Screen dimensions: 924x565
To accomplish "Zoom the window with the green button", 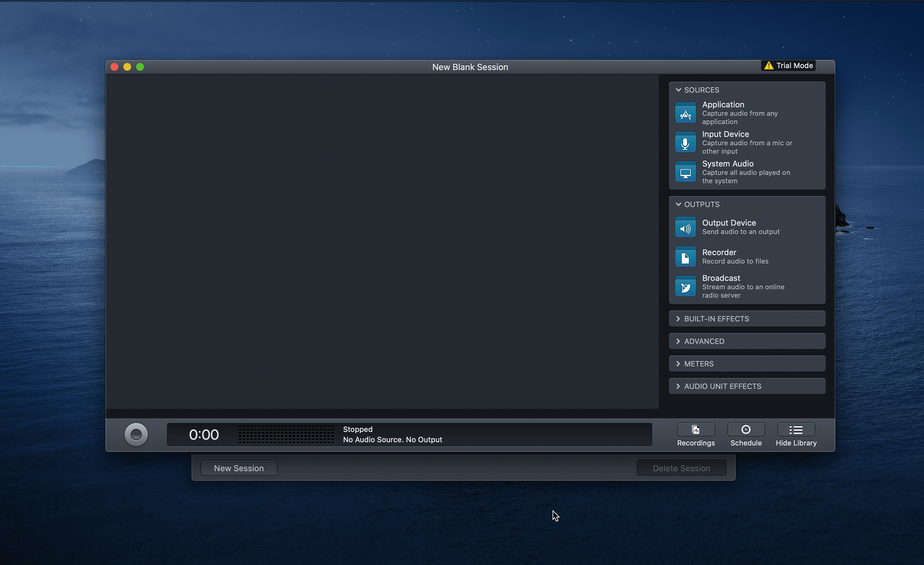I will 140,67.
